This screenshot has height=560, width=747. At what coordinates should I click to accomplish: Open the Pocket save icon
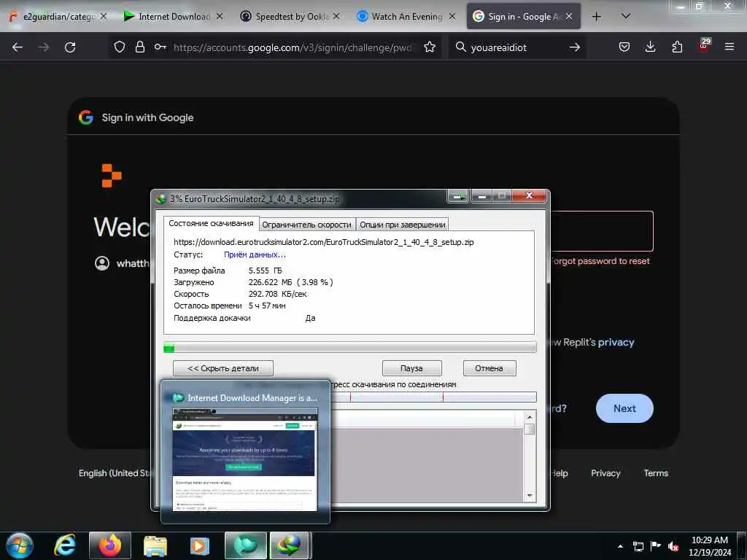pyautogui.click(x=624, y=47)
